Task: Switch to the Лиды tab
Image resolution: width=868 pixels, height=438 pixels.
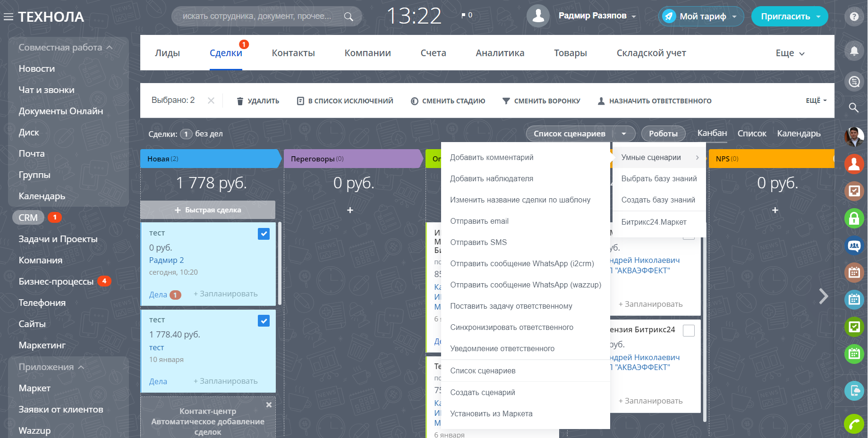Action: click(167, 53)
